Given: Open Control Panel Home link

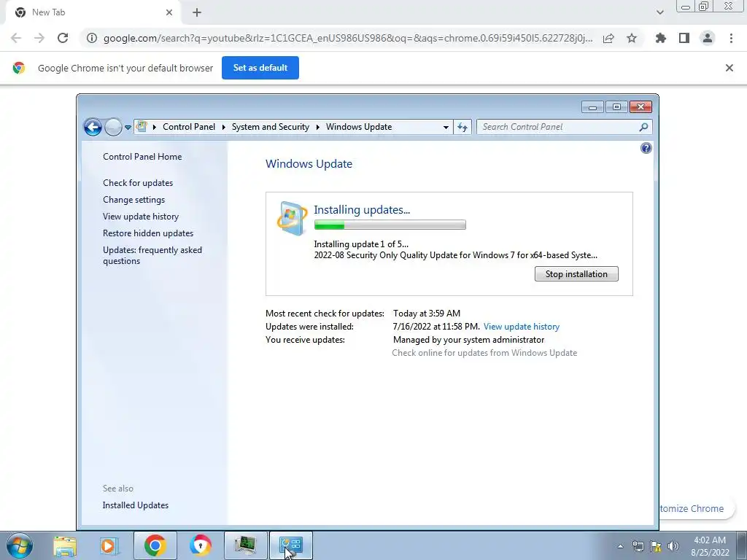Looking at the screenshot, I should coord(142,157).
